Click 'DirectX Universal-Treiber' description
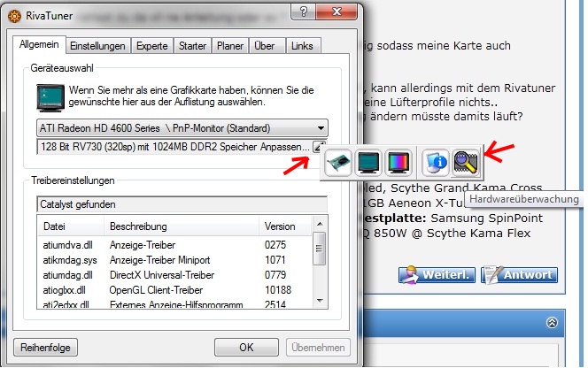 coord(162,275)
